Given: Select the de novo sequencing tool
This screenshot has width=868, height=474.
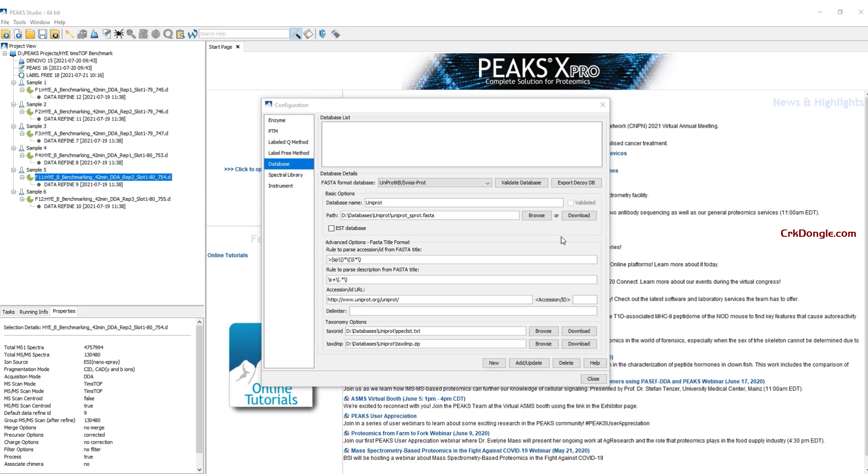Looking at the screenshot, I should (95, 34).
